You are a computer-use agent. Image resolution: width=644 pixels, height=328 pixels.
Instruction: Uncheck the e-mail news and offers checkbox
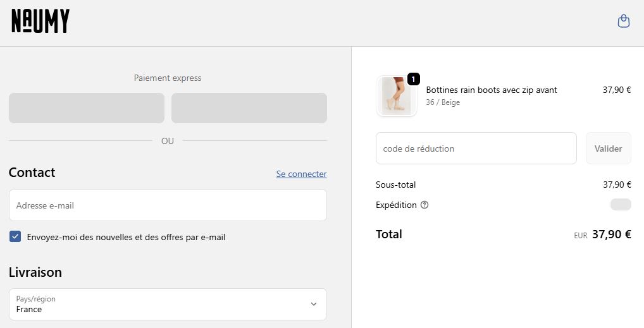tap(15, 237)
